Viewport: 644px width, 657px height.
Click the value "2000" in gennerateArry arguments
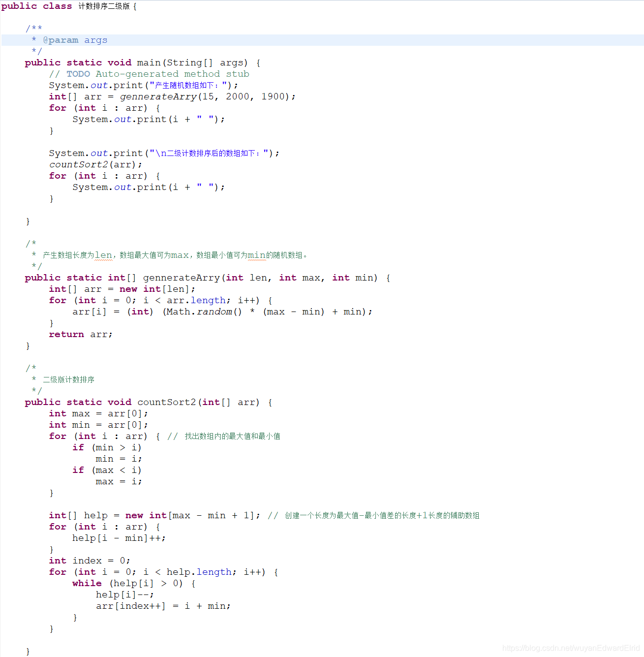pyautogui.click(x=238, y=96)
